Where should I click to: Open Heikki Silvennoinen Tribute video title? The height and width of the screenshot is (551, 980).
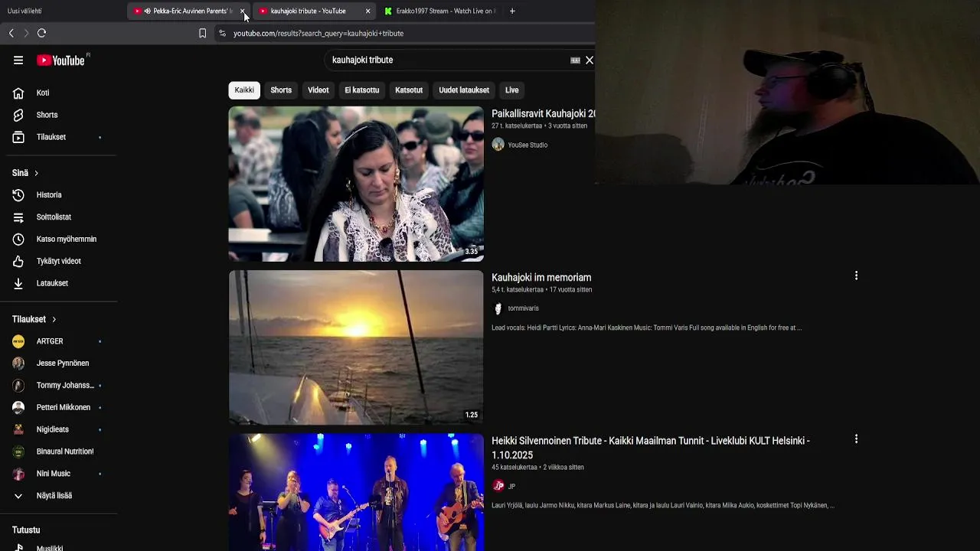click(651, 448)
